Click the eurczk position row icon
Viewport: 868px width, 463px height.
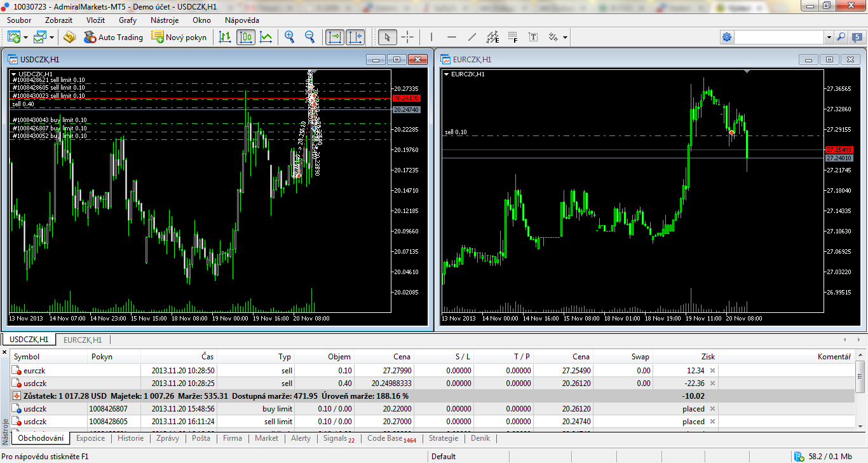coord(17,370)
